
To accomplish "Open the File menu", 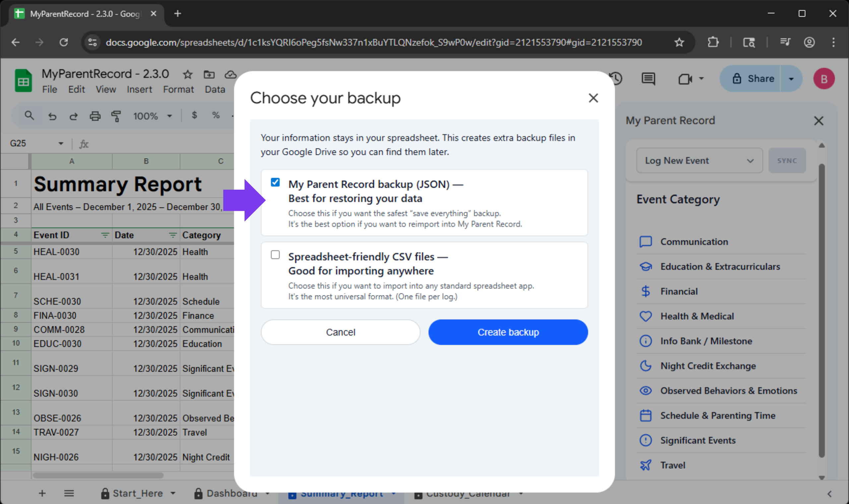I will click(50, 89).
